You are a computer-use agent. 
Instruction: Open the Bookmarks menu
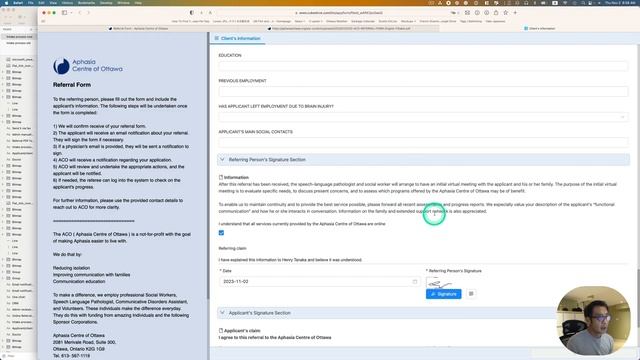tap(86, 2)
